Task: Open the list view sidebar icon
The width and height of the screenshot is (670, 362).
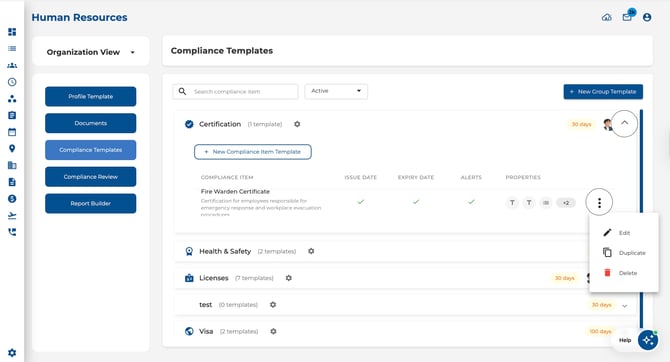Action: [x=12, y=49]
